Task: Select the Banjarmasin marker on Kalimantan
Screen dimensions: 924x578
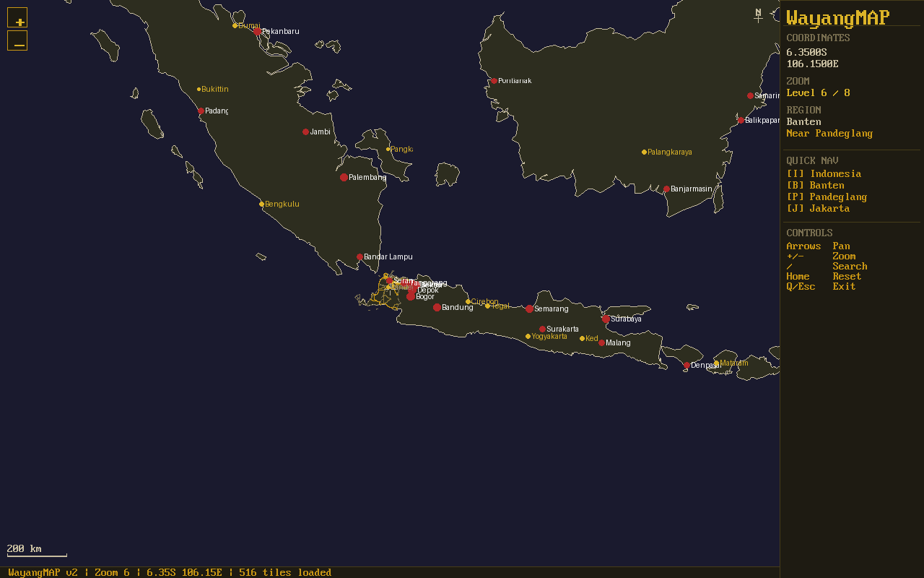Action: pyautogui.click(x=666, y=189)
